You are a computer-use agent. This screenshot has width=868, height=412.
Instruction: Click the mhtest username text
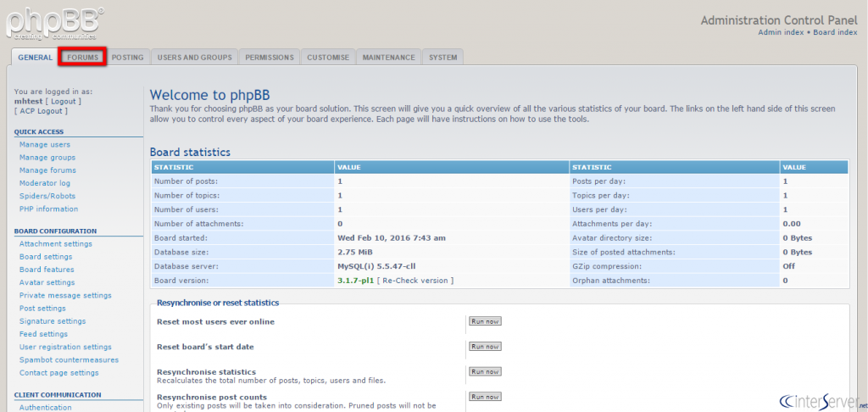(x=28, y=102)
